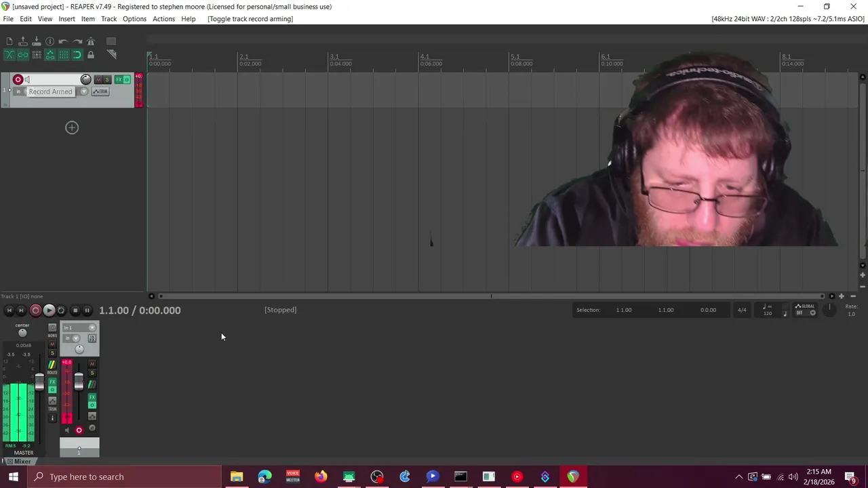Open Track 1 input dropdown in track panel
868x488 pixels.
(x=84, y=91)
